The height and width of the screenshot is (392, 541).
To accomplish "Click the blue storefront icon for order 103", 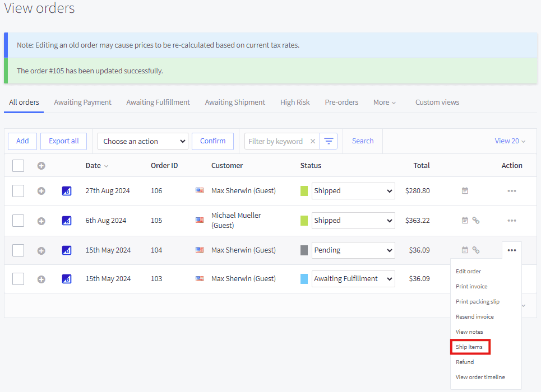I will [x=67, y=278].
